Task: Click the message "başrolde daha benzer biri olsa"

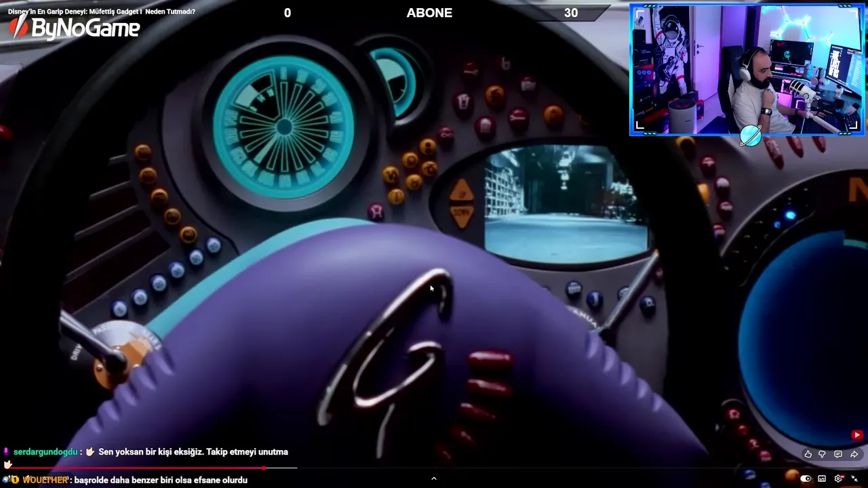Action: pos(134,480)
